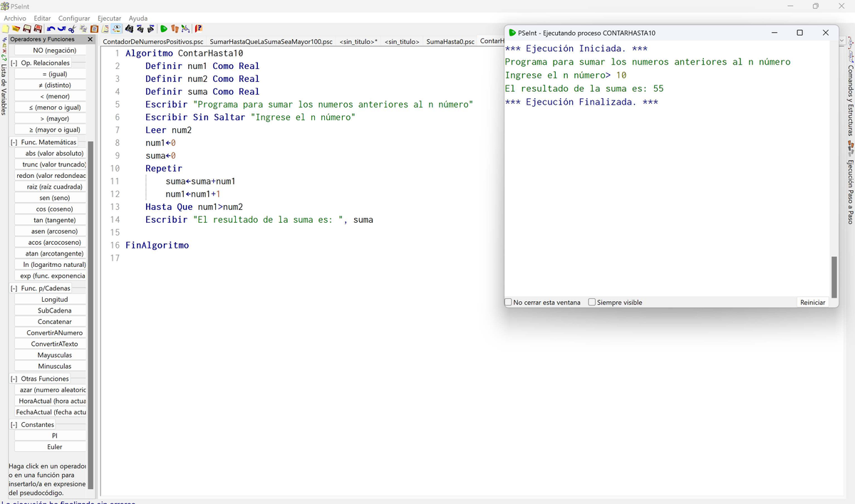The height and width of the screenshot is (504, 855).
Task: Click the binoculars Find icon
Action: [129, 29]
